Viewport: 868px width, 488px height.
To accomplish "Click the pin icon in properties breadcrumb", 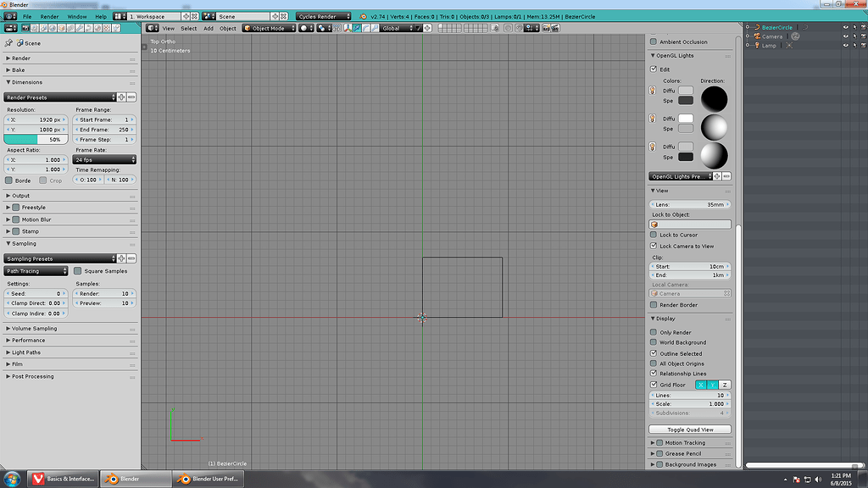I will tap(8, 42).
